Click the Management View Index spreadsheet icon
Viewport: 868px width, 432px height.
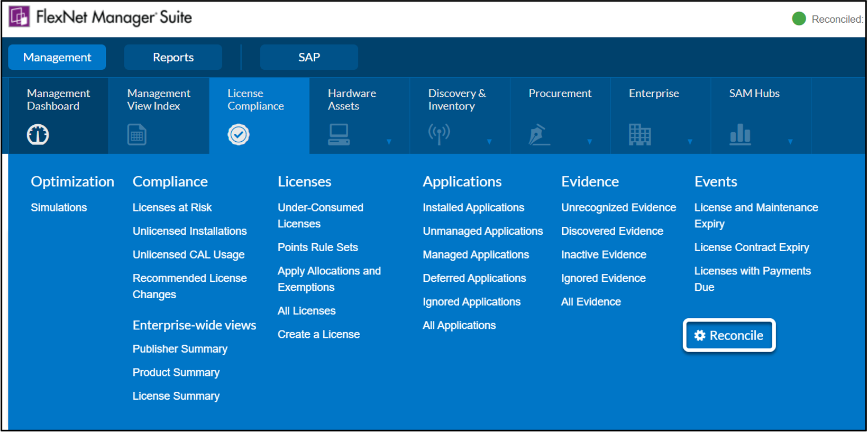click(x=137, y=135)
